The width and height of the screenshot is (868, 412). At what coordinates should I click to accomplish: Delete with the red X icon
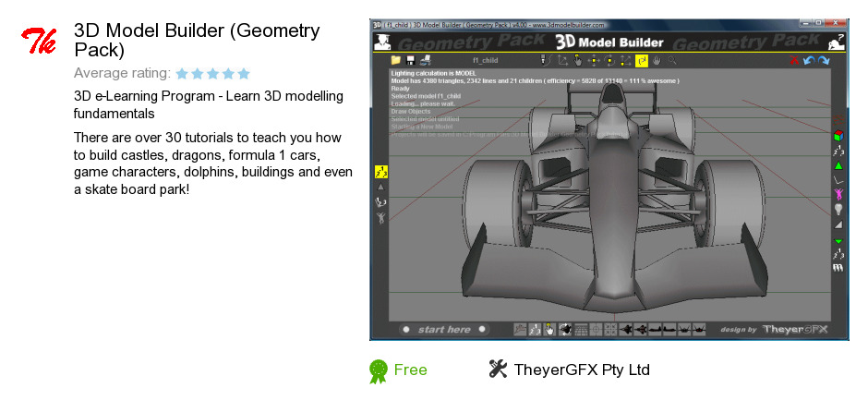coord(794,60)
